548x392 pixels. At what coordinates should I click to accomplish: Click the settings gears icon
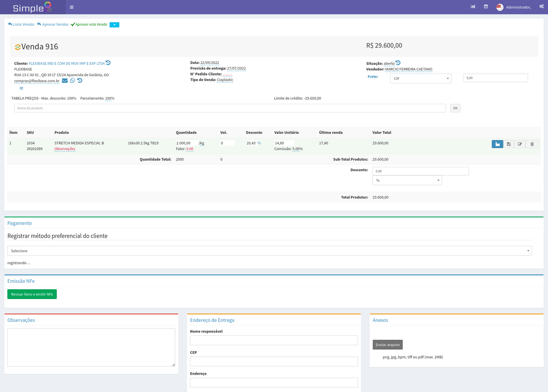tap(541, 7)
